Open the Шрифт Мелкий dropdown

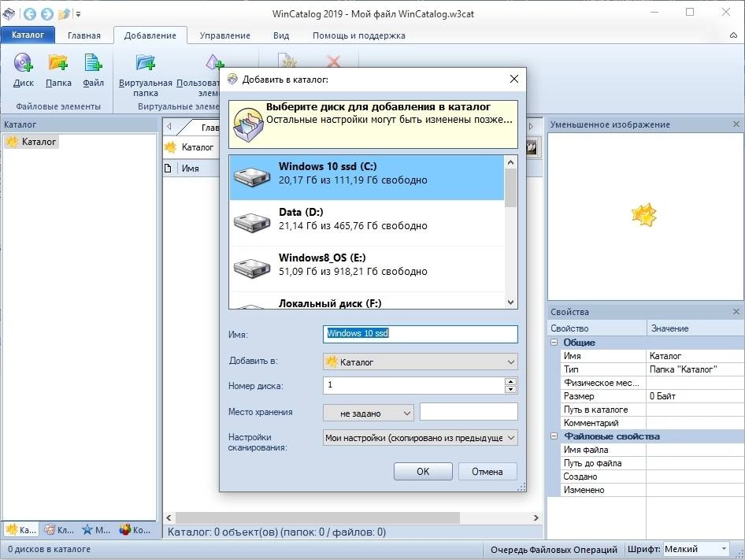(696, 549)
